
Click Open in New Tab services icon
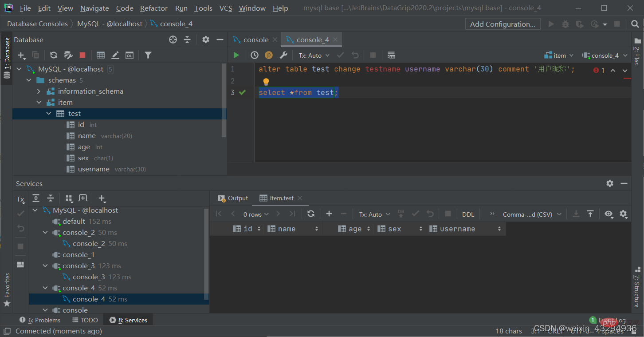coord(83,198)
